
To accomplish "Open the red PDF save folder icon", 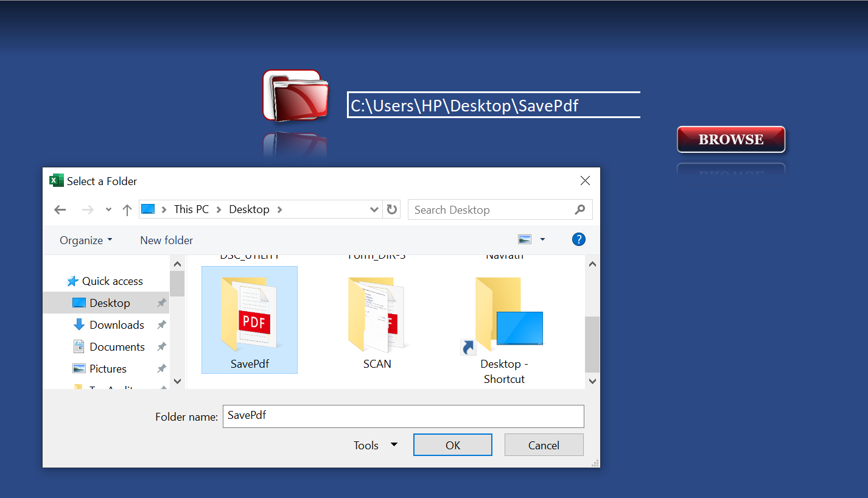I will tap(295, 94).
